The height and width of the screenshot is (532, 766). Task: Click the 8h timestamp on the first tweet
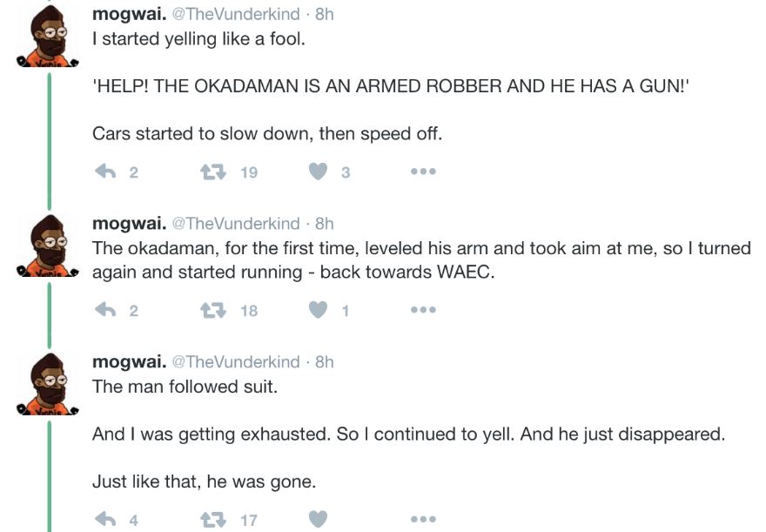pyautogui.click(x=324, y=14)
